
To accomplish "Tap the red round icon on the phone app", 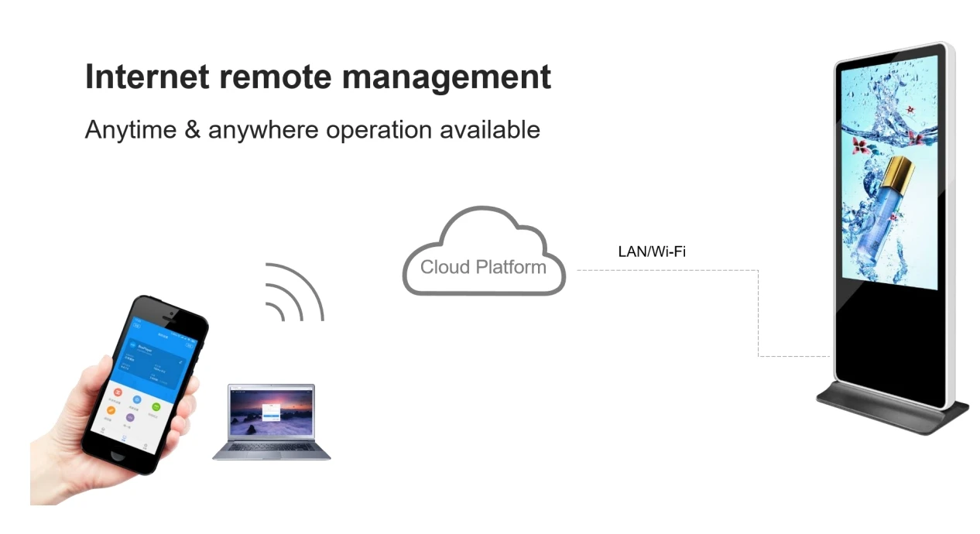I will [x=118, y=392].
